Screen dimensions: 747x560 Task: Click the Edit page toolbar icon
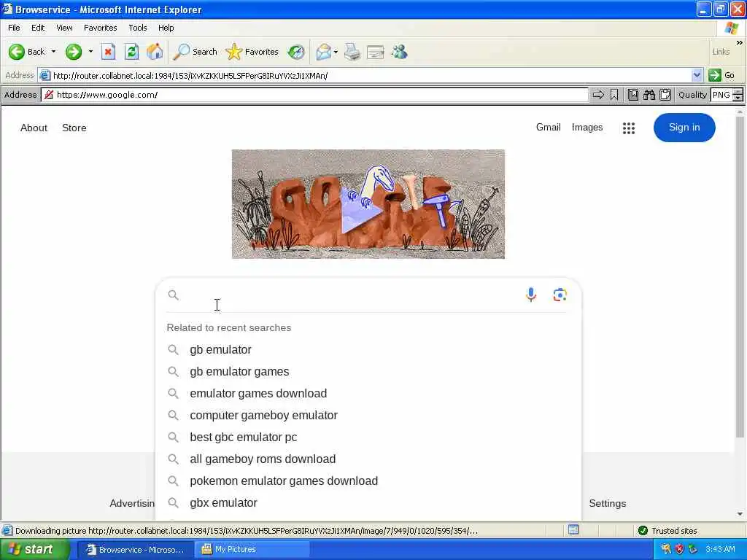[376, 52]
